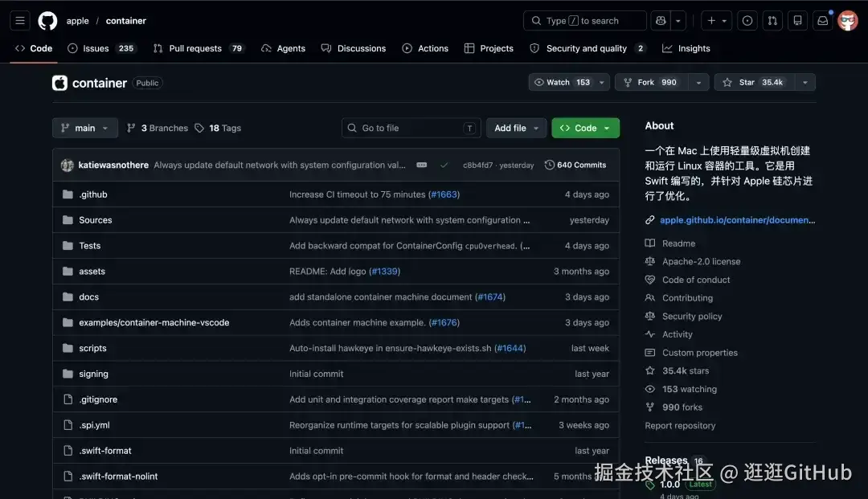Switch to the Pull requests tab
Screen dimensions: 868x499
coord(199,49)
